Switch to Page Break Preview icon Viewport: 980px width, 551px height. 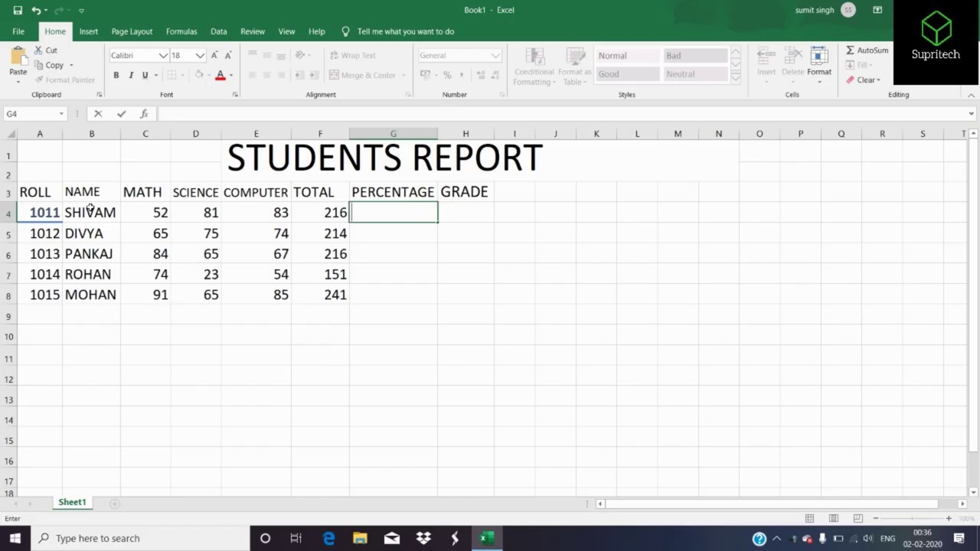coord(857,518)
